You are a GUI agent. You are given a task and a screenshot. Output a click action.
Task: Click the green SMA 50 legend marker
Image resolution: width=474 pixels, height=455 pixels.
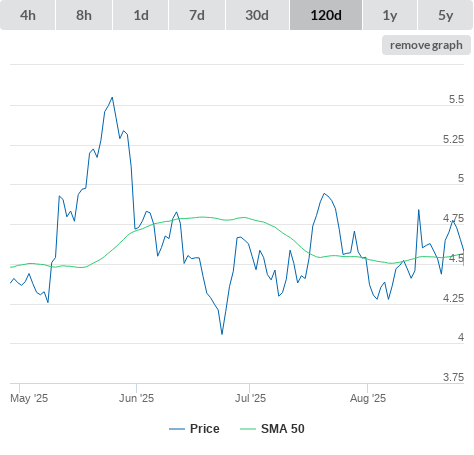(248, 429)
